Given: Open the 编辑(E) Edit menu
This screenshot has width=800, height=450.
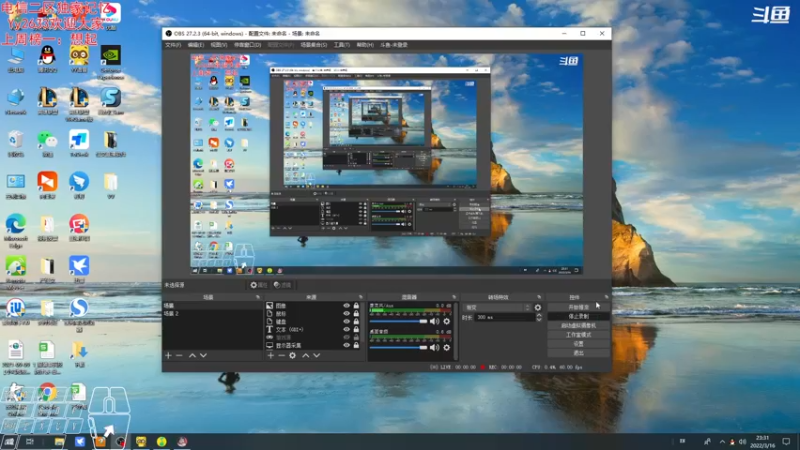Looking at the screenshot, I should (x=196, y=45).
